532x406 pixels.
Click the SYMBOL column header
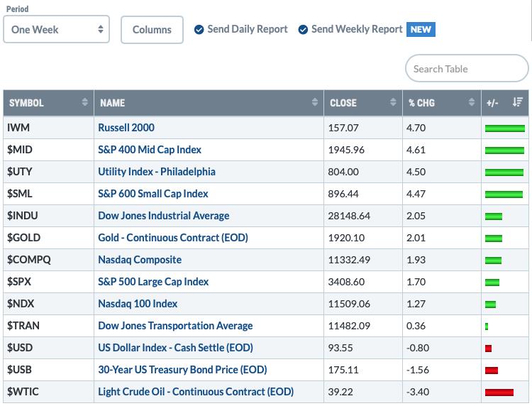pos(48,103)
